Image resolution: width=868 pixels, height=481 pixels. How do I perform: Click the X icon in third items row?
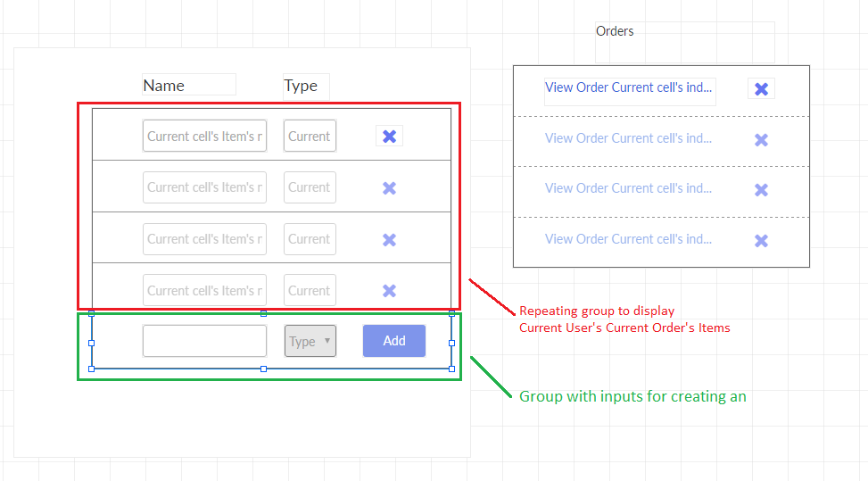coord(389,239)
